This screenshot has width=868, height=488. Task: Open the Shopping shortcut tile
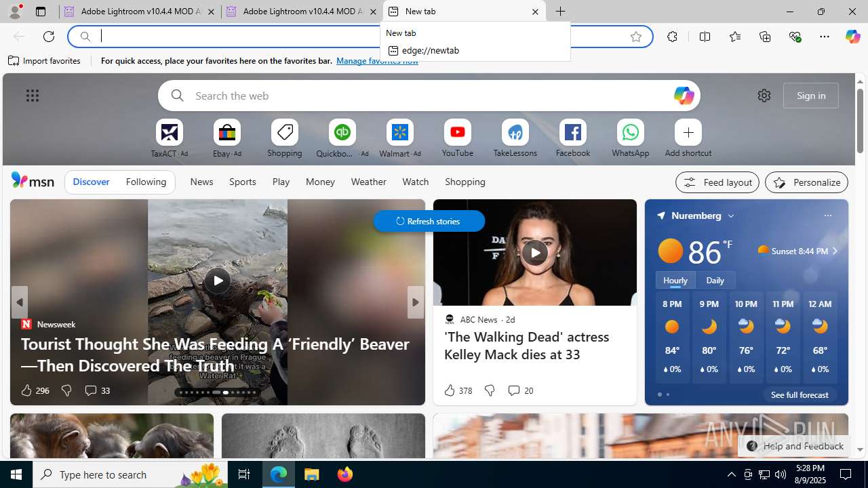point(285,139)
